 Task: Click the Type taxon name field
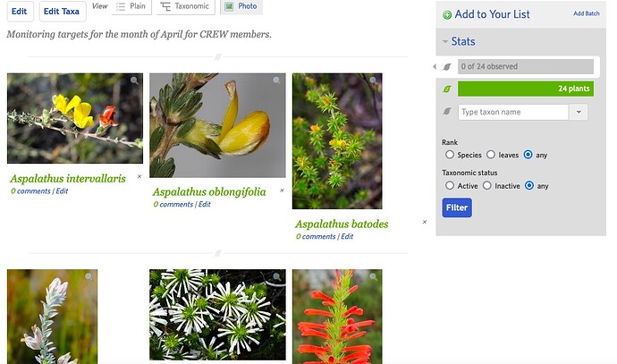tap(513, 112)
